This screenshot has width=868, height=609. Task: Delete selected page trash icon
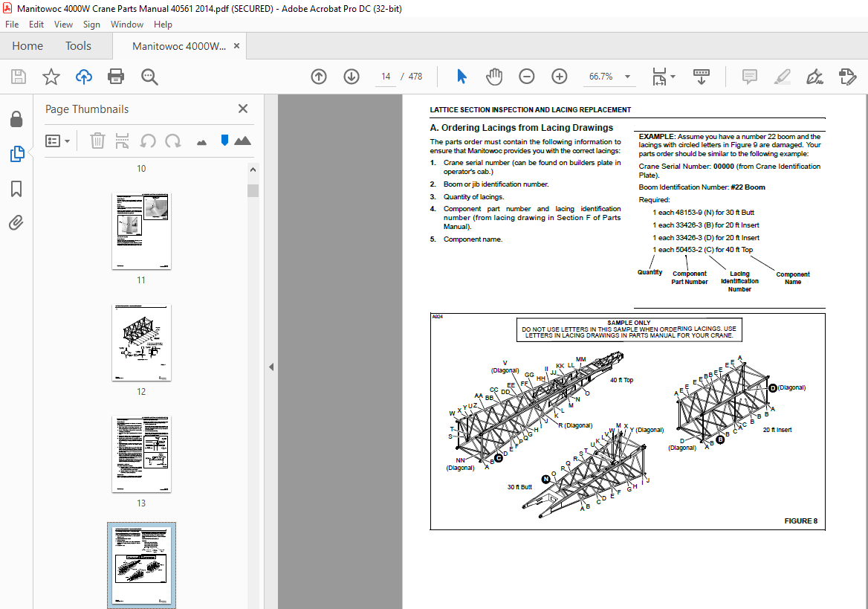click(x=97, y=141)
